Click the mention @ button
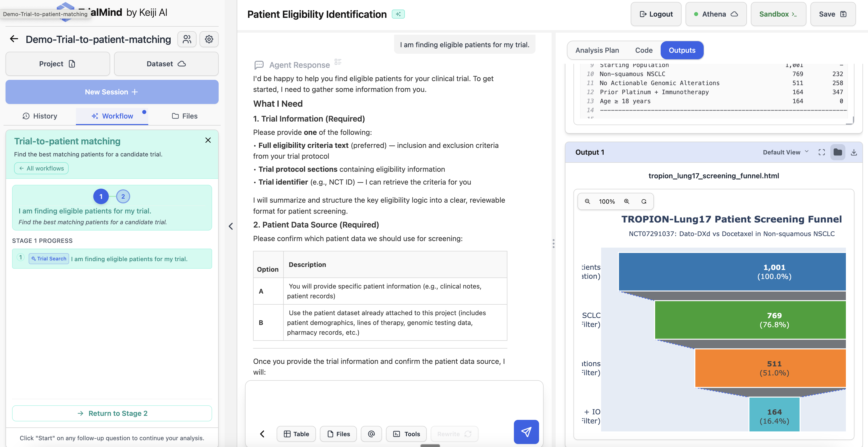The height and width of the screenshot is (447, 868). pyautogui.click(x=371, y=434)
